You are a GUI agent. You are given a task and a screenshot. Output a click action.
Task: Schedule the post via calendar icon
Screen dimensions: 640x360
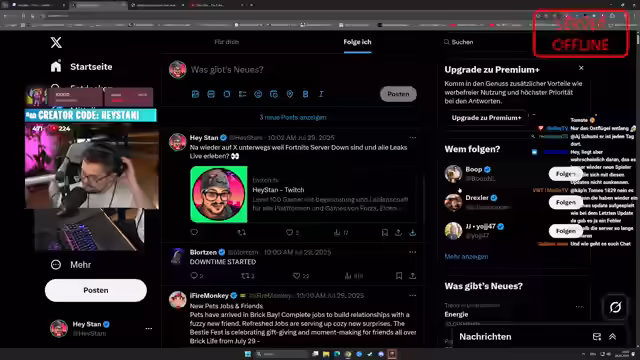tap(274, 94)
